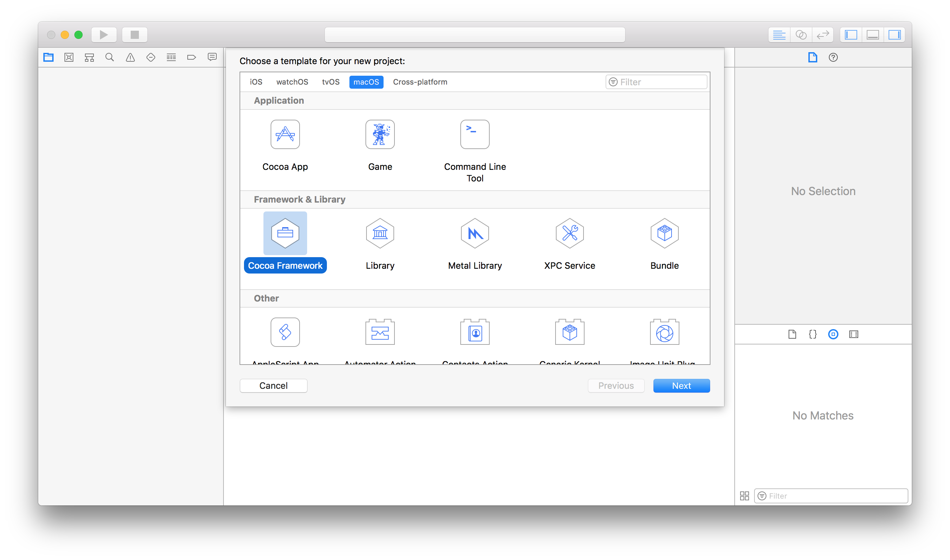Choose the Contacts Action template icon
This screenshot has width=950, height=560.
(475, 332)
